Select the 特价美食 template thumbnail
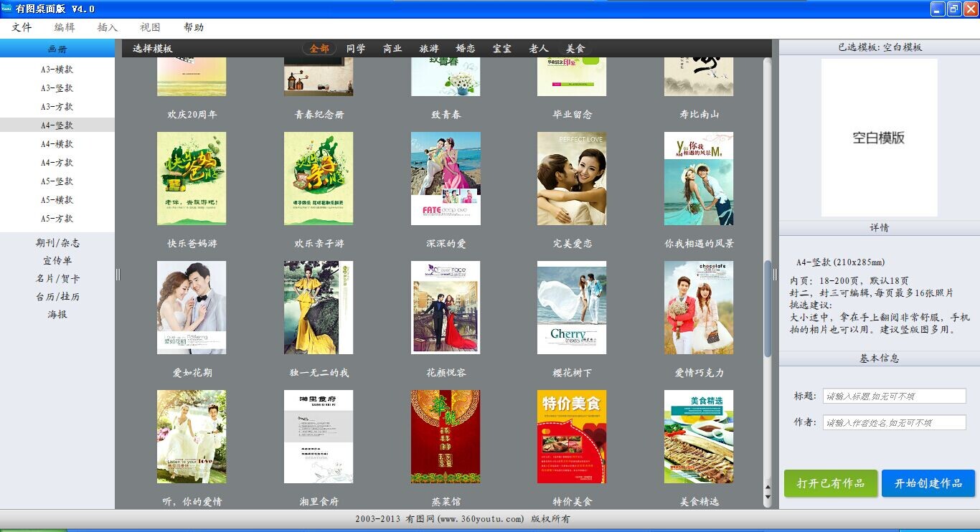The height and width of the screenshot is (532, 980). pos(572,437)
